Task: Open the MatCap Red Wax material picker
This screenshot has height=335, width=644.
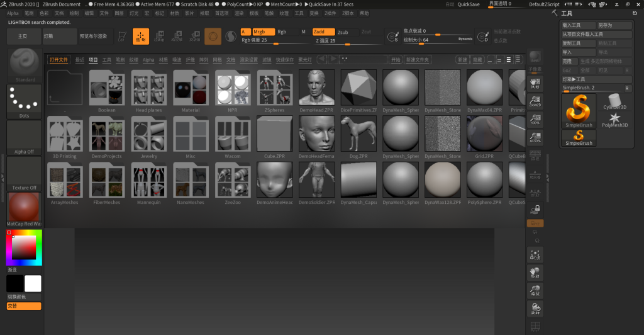Action: [24, 207]
